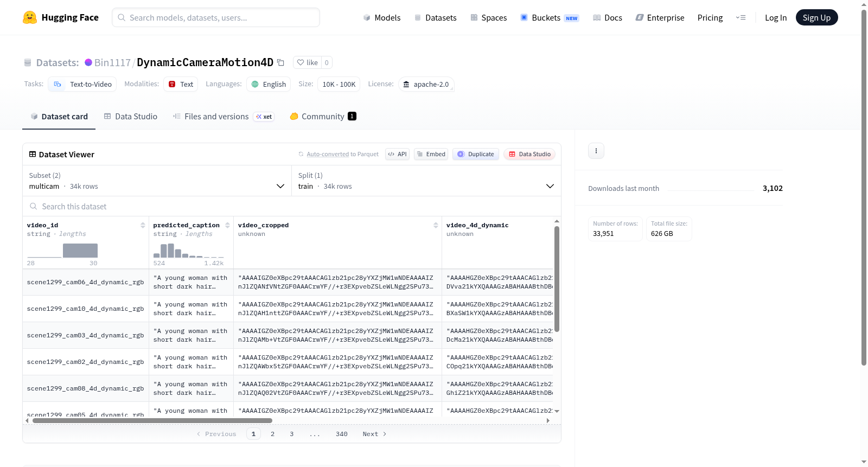This screenshot has width=868, height=467.
Task: Copy dataset name with the copy icon
Action: (280, 62)
